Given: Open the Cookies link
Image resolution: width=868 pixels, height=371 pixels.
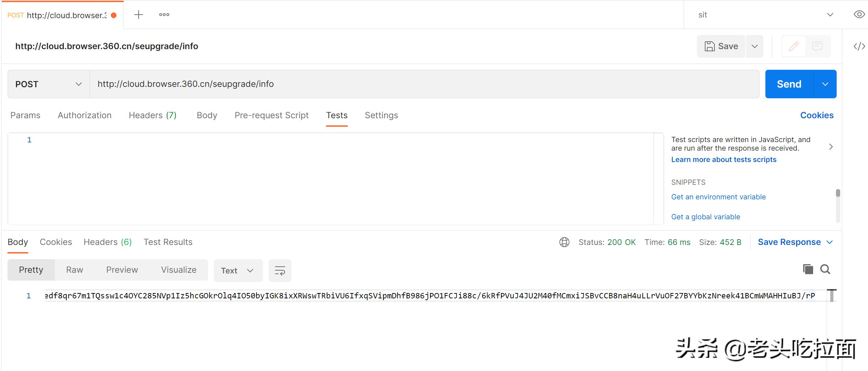Looking at the screenshot, I should coord(817,115).
